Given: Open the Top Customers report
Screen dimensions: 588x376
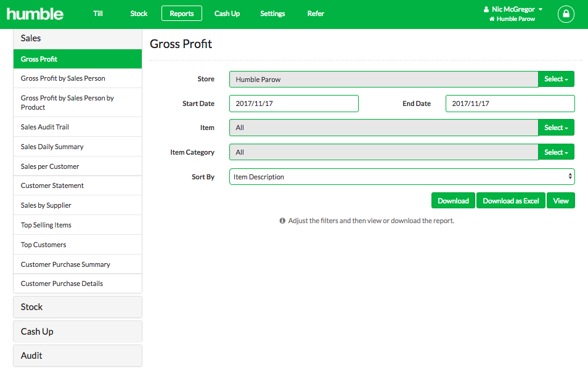Looking at the screenshot, I should click(78, 245).
